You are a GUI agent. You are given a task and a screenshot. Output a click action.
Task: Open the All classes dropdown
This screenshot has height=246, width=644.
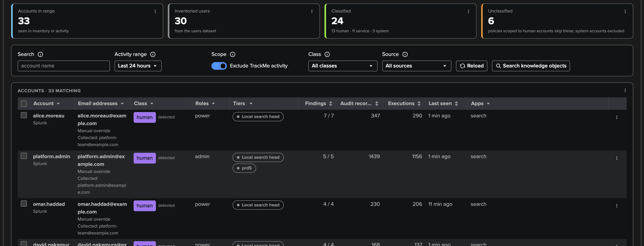[343, 66]
